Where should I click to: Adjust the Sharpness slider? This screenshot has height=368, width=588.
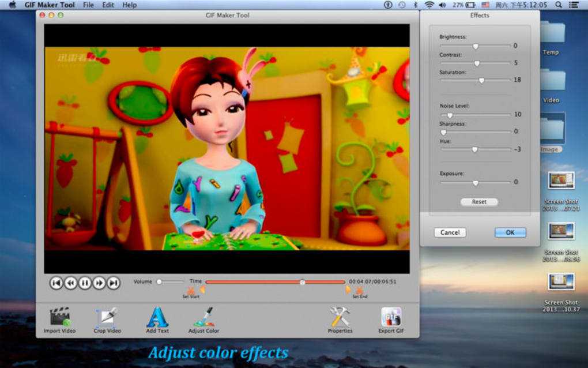[x=476, y=132]
